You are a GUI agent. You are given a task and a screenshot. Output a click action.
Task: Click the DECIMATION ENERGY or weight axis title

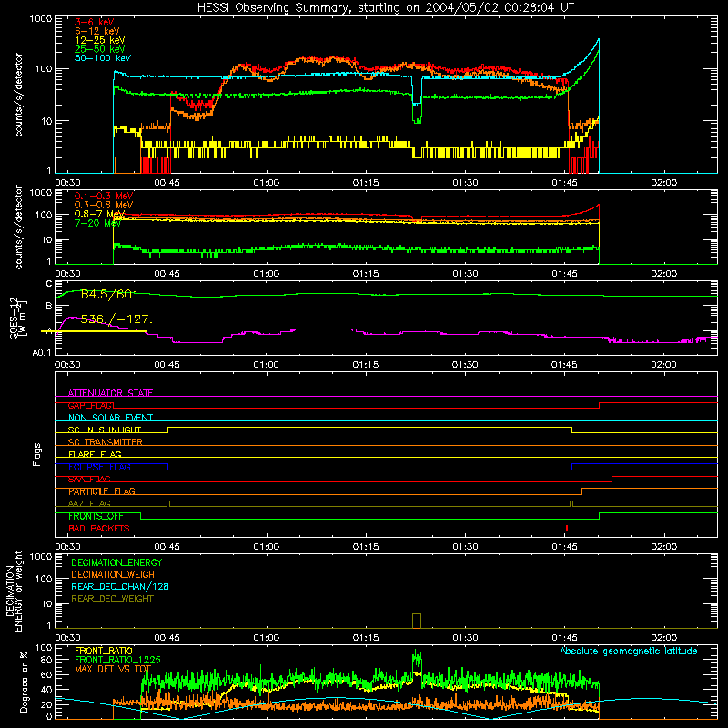[x=14, y=591]
